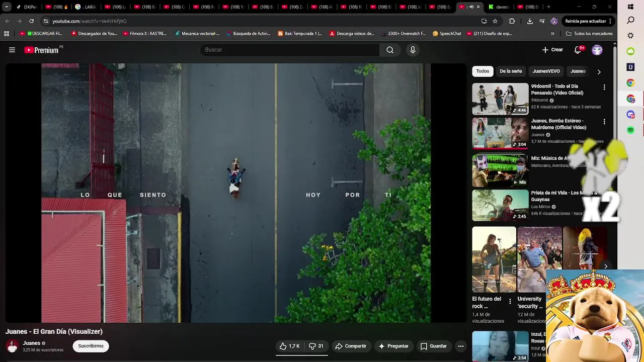Open the Chrome profile avatar
The height and width of the screenshot is (362, 644).
click(x=554, y=21)
